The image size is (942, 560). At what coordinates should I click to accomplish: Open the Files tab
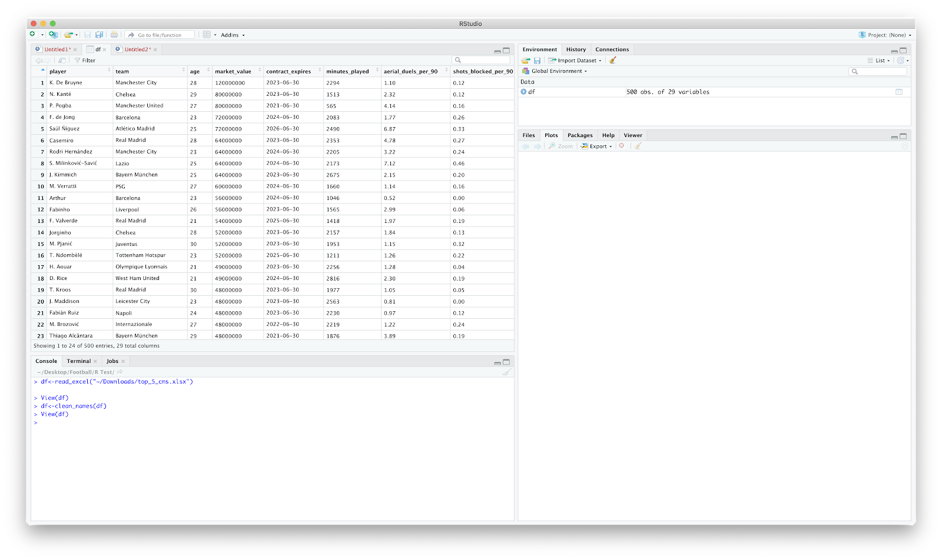[x=529, y=135]
